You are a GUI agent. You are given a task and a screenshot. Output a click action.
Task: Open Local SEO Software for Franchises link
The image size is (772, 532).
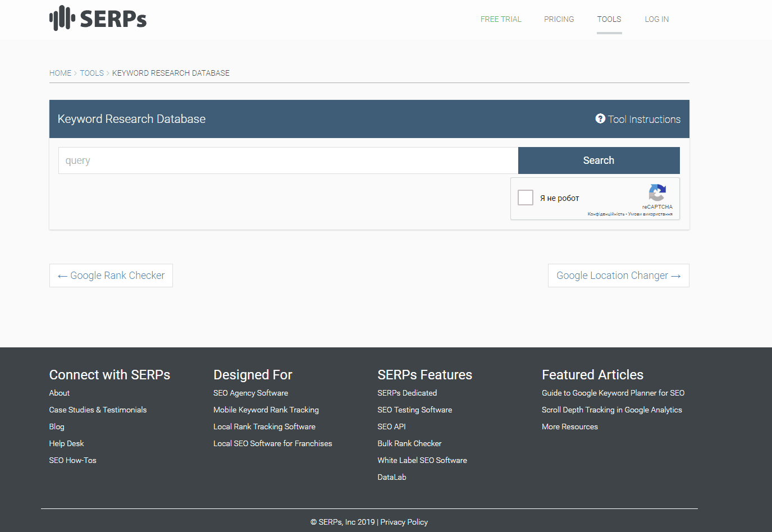273,443
